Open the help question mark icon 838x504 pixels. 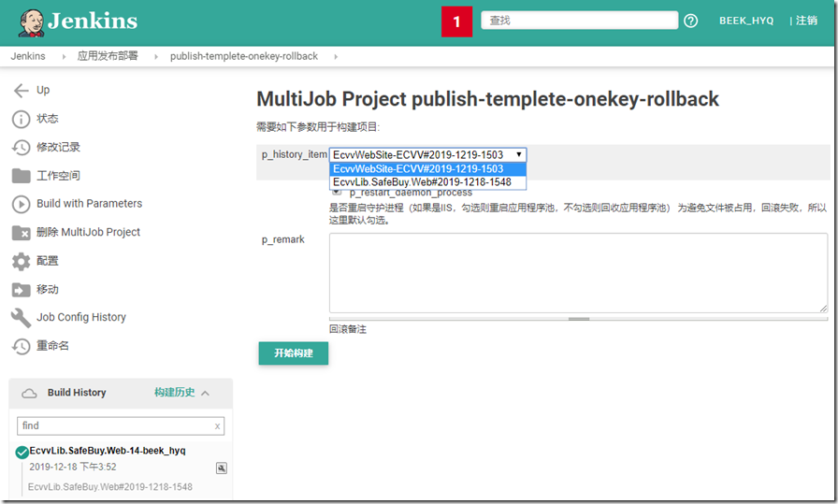pos(690,21)
